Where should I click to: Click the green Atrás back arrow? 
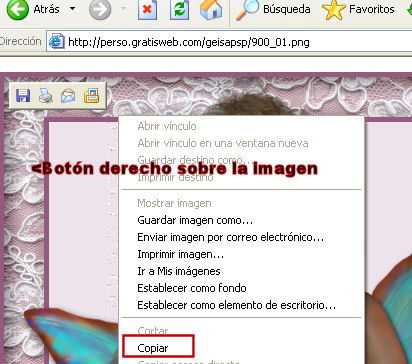[17, 9]
